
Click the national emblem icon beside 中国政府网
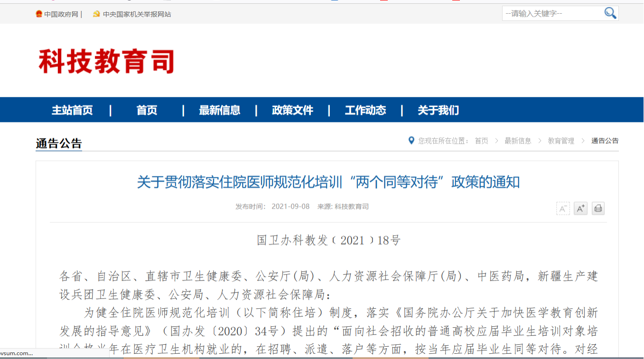pyautogui.click(x=39, y=14)
